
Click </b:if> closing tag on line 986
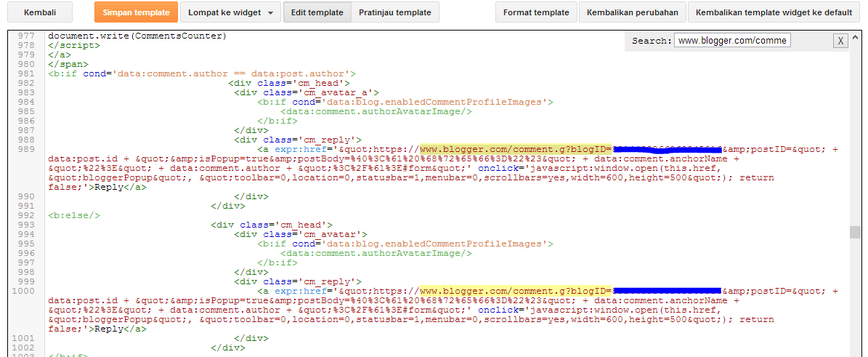coord(277,121)
